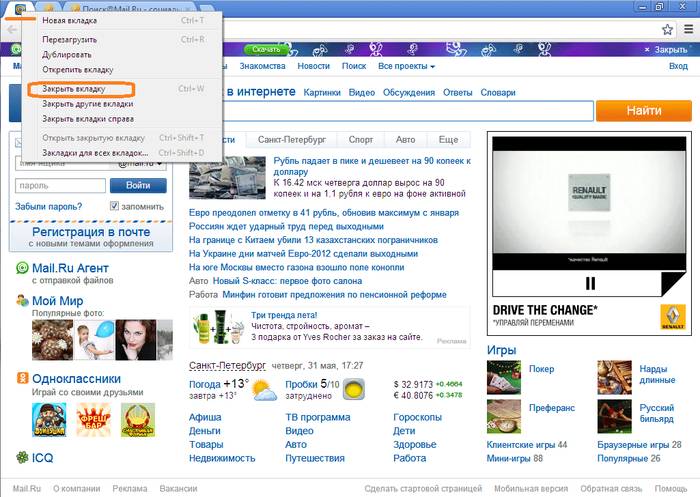Image resolution: width=700 pixels, height=497 pixels.
Task: Click the yellow traffic jam indicator
Action: (354, 389)
